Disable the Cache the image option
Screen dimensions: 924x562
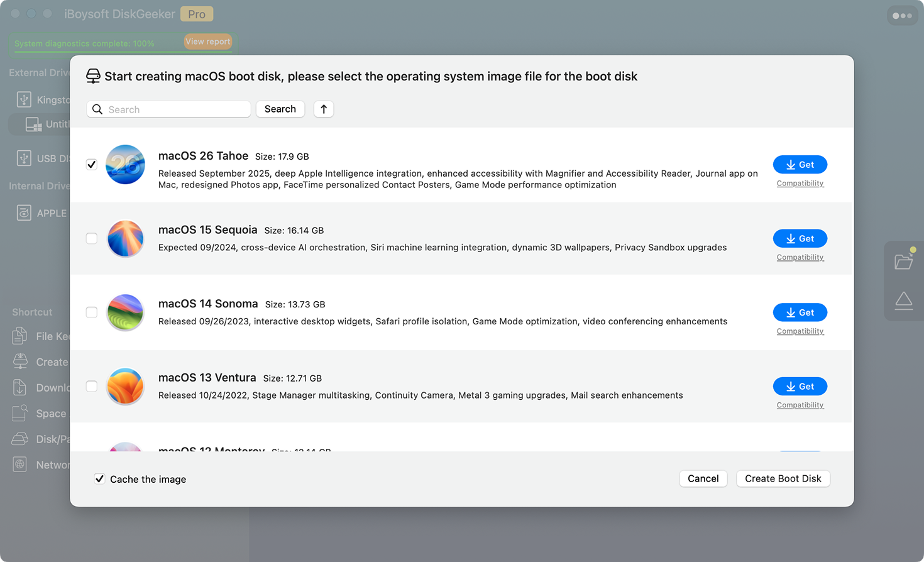100,479
